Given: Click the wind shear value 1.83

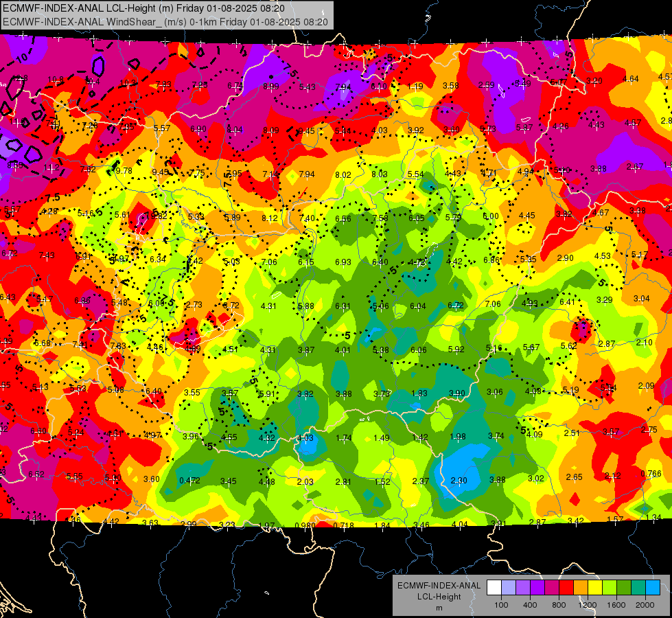Looking at the screenshot, I should (419, 393).
